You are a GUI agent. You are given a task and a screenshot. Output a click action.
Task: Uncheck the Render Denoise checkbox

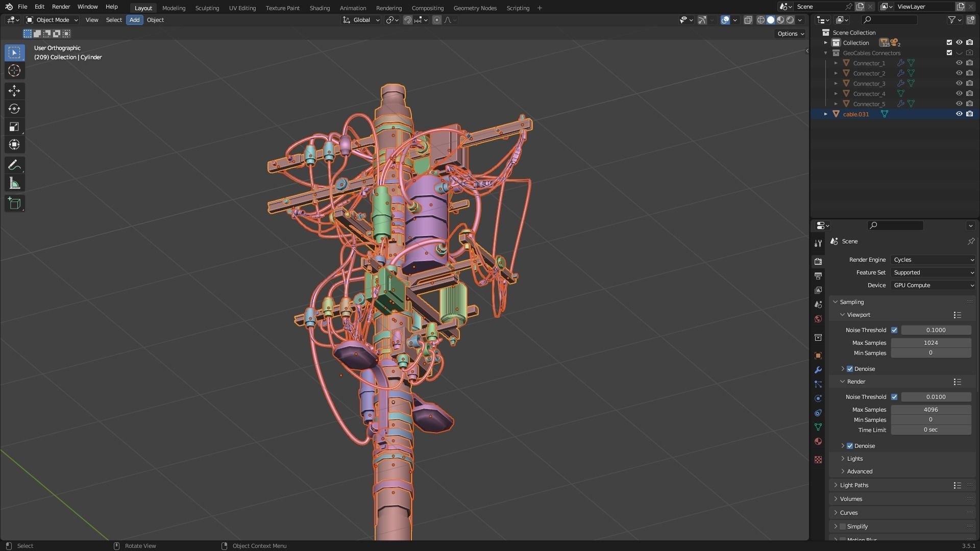850,446
